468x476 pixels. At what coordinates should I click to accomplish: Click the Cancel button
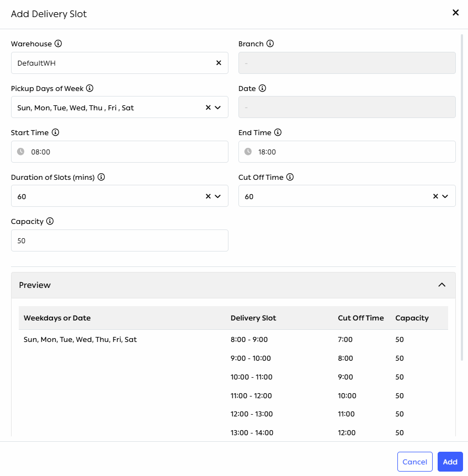(415, 462)
